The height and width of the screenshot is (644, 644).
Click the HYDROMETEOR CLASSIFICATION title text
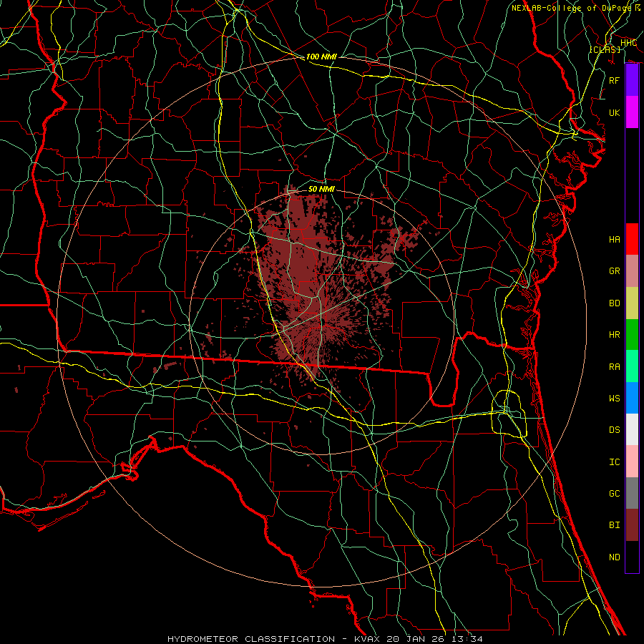[x=251, y=639]
